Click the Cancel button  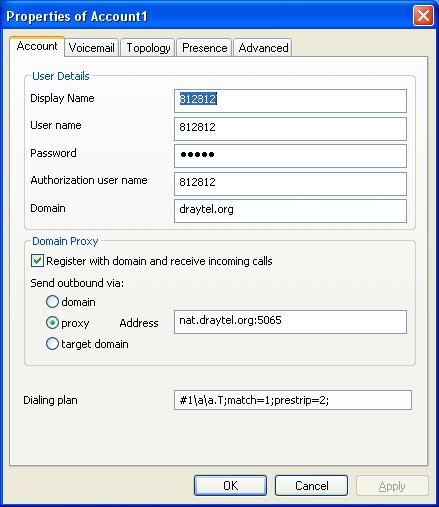[x=311, y=485]
